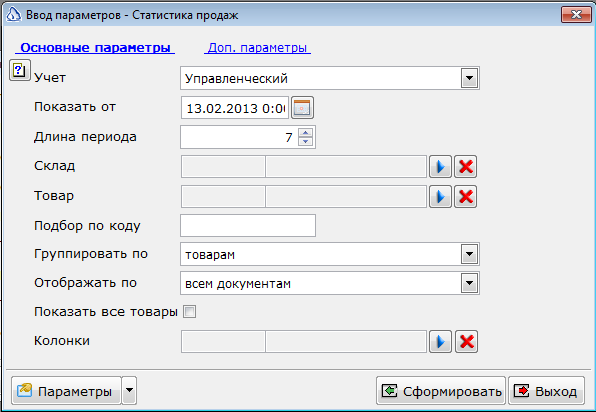The image size is (596, 412).
Task: Click the application icon in title bar
Action: [x=14, y=15]
